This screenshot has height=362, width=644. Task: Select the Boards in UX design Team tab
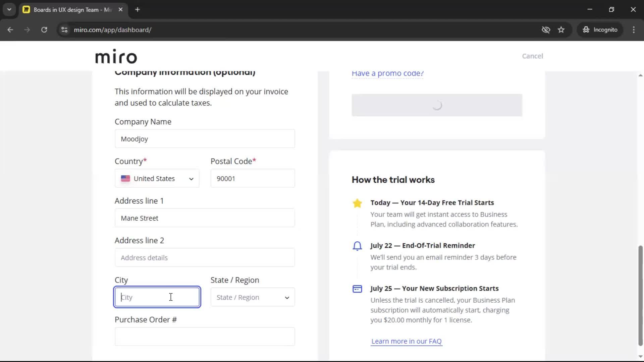(x=73, y=10)
